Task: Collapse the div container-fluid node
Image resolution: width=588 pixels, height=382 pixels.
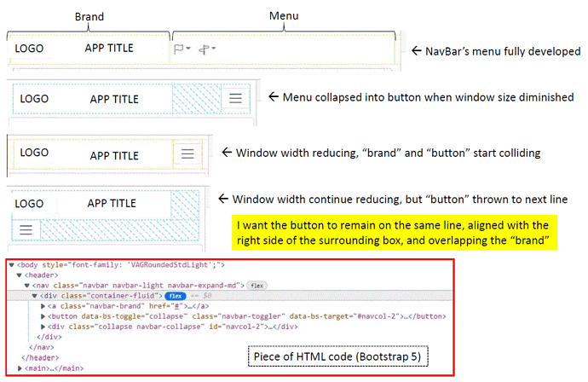Action: point(34,296)
